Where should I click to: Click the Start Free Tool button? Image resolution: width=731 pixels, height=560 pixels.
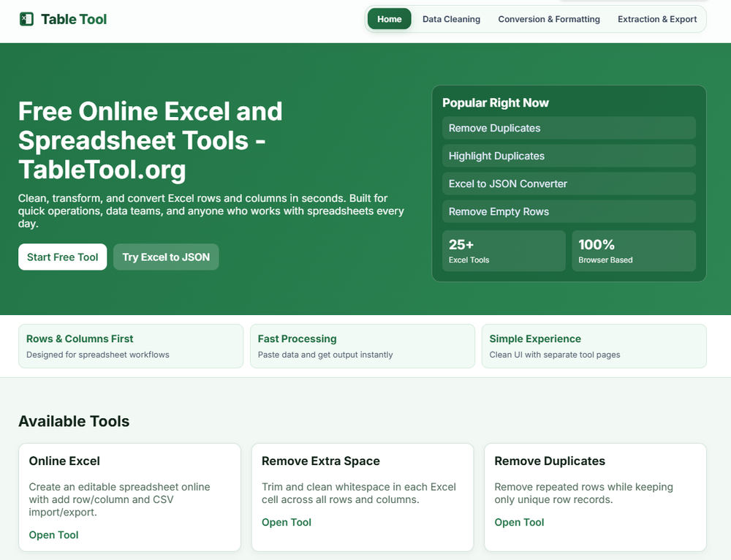(x=62, y=257)
